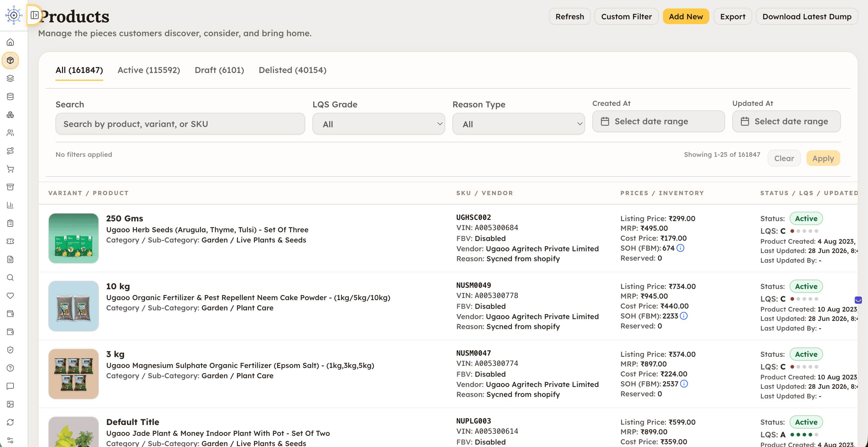Click the Export button
868x447 pixels.
[x=733, y=17]
